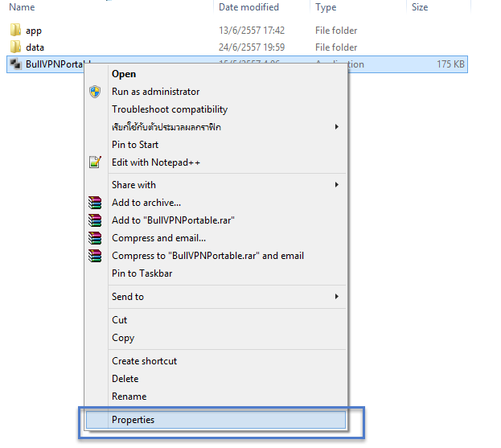
Task: Click the Notepad++ icon in context menu
Action: pyautogui.click(x=95, y=162)
